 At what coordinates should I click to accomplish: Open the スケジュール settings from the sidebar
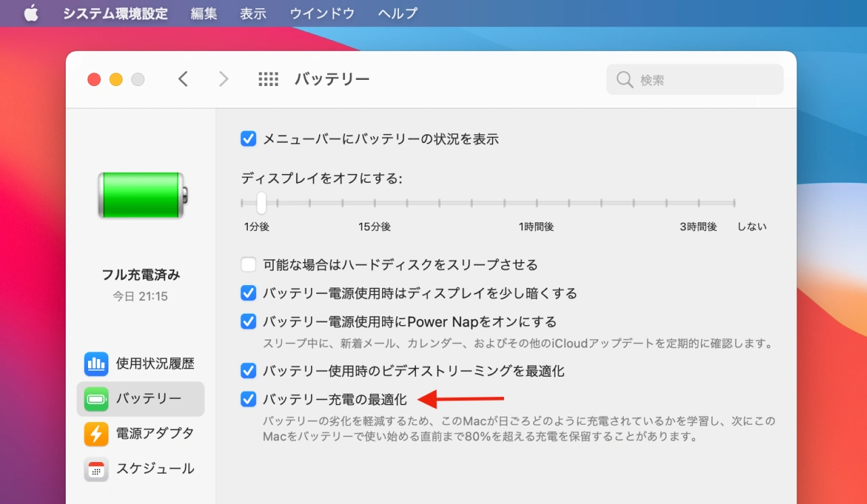(96, 469)
